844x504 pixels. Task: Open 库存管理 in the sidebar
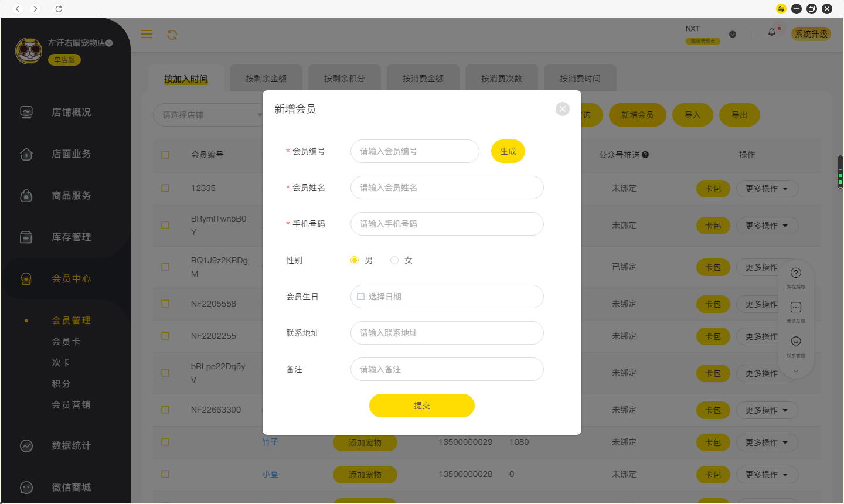[71, 237]
